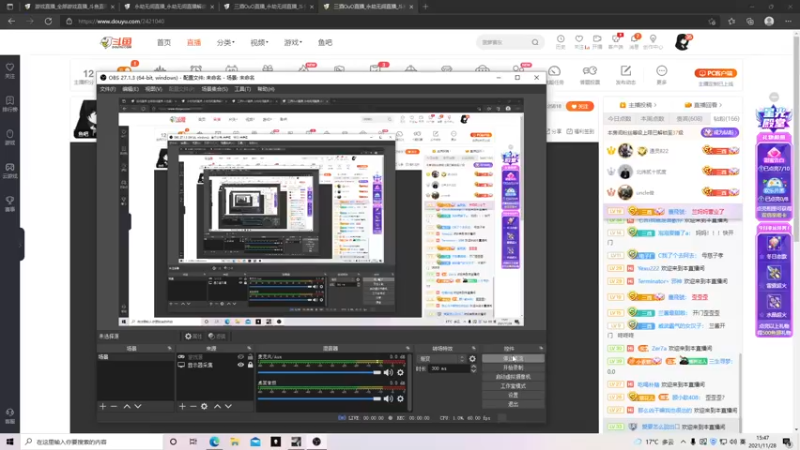This screenshot has width=800, height=450.
Task: Click the Exit button in OBS controls
Action: pos(513,404)
